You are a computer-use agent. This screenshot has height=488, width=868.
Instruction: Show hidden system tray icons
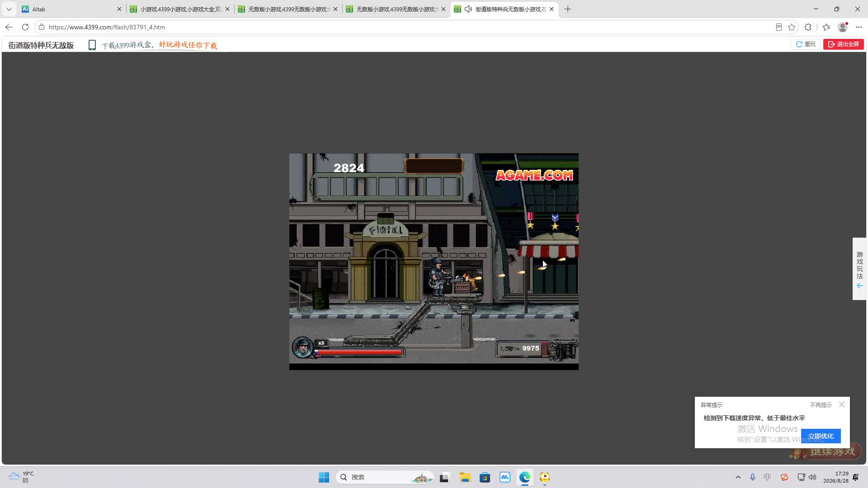coord(738,477)
